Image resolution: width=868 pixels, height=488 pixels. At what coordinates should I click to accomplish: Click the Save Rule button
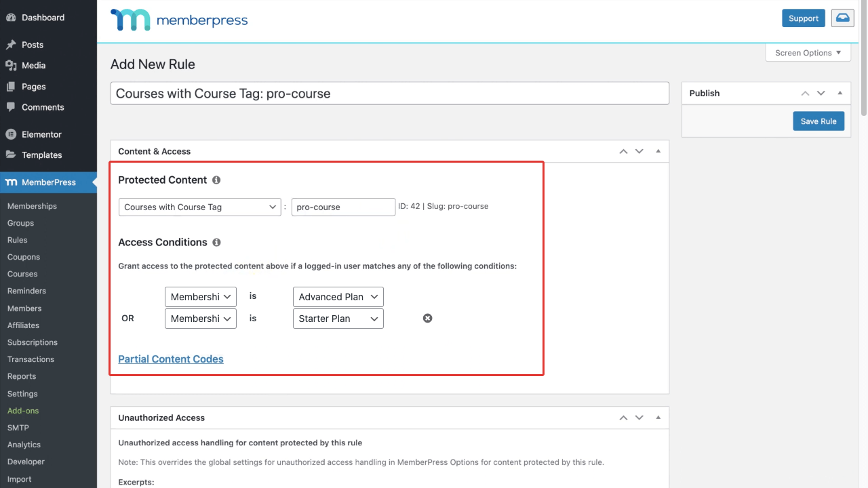(818, 121)
